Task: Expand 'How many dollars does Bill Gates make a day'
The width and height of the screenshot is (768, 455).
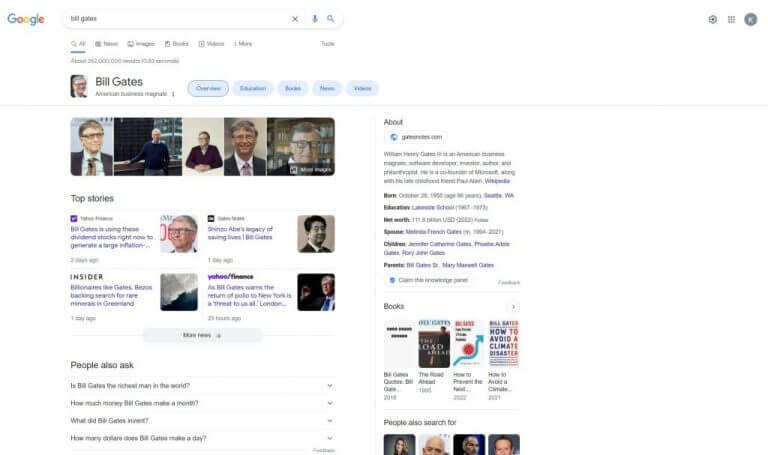Action: pyautogui.click(x=202, y=438)
